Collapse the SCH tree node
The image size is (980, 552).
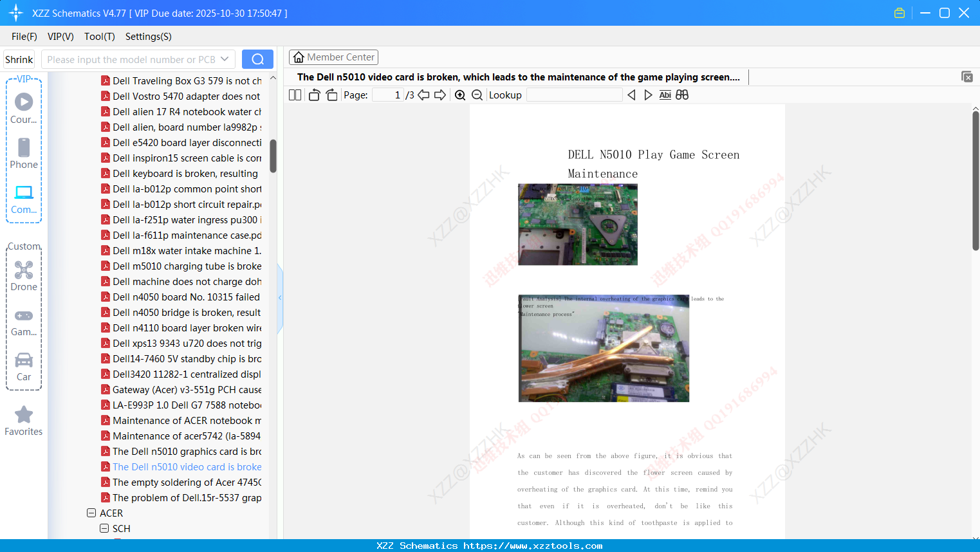104,528
